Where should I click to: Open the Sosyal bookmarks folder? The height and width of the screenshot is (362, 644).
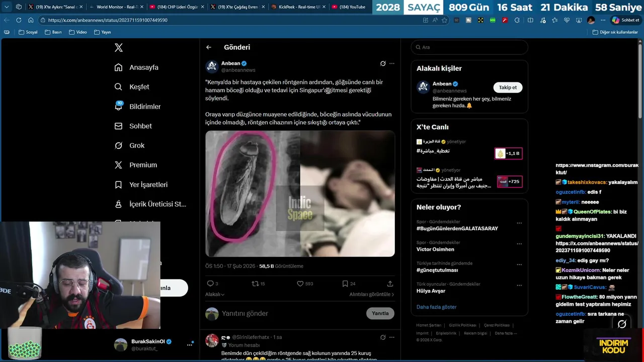[x=28, y=32]
